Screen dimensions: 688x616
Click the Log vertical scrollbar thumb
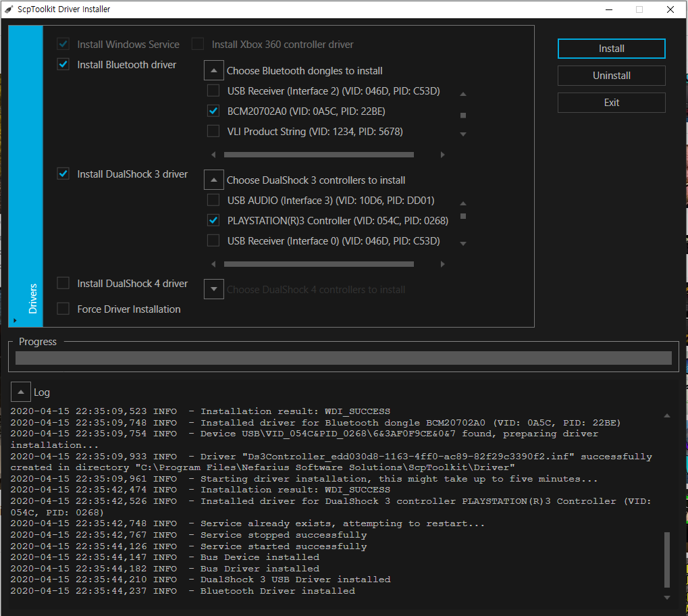[x=667, y=560]
